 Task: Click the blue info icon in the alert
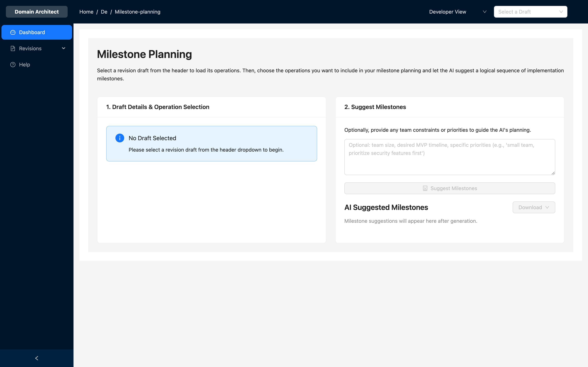click(x=120, y=138)
